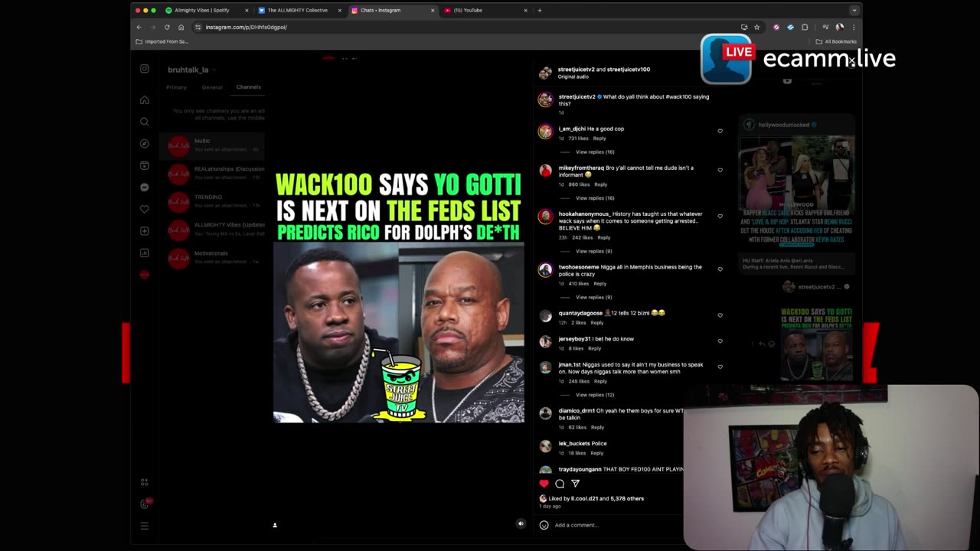Open Motivationals channel chat
Viewport: 980px width, 551px height.
[x=212, y=257]
